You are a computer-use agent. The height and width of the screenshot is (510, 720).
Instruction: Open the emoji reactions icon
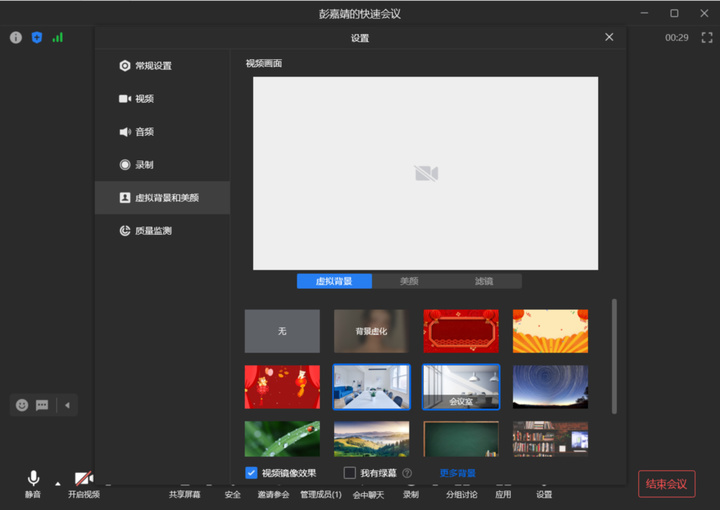[x=22, y=405]
